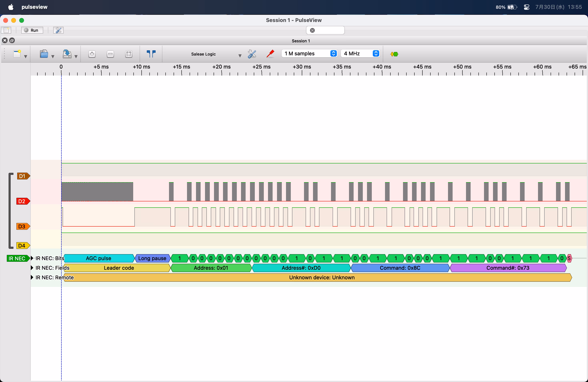Open the pulseview menu in menu bar

(34, 7)
